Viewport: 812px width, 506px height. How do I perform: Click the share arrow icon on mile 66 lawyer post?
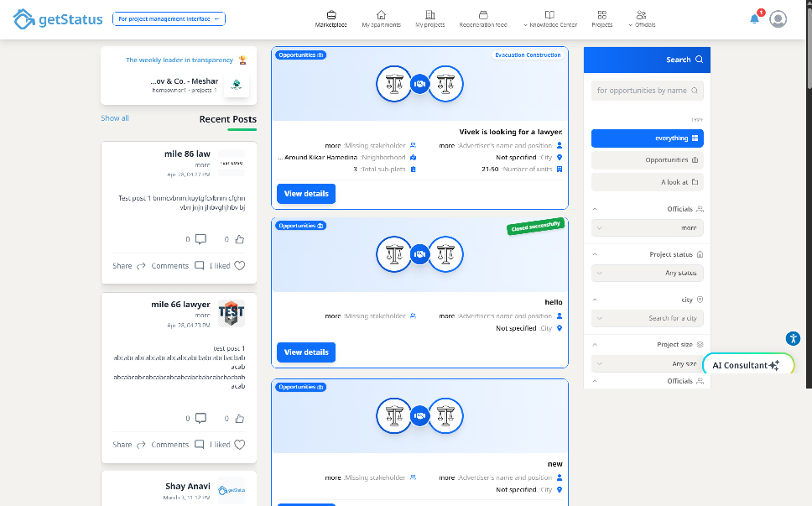click(x=141, y=445)
